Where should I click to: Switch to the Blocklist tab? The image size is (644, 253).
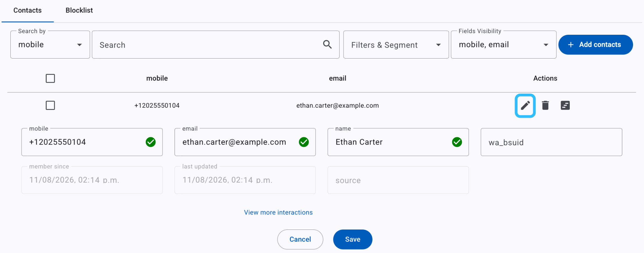(x=79, y=10)
